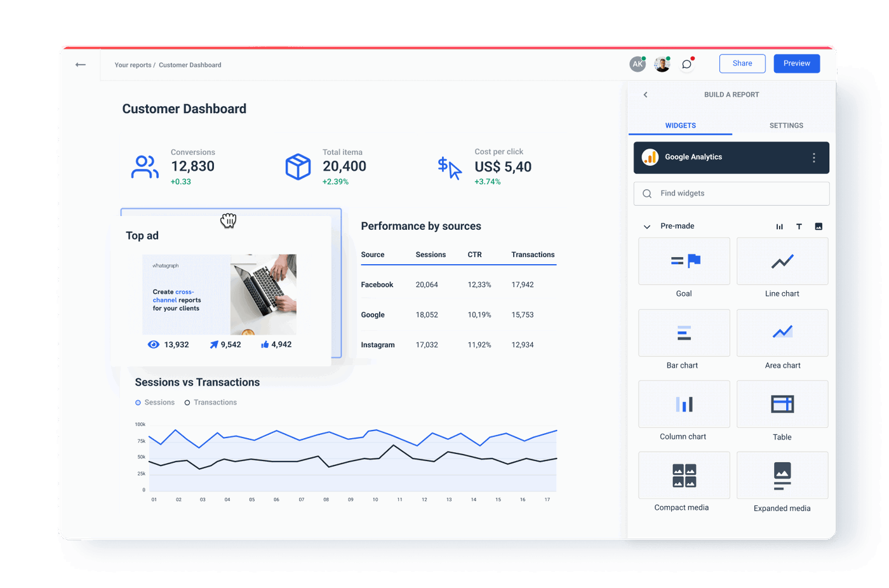Switch to the Widgets tab

point(680,125)
